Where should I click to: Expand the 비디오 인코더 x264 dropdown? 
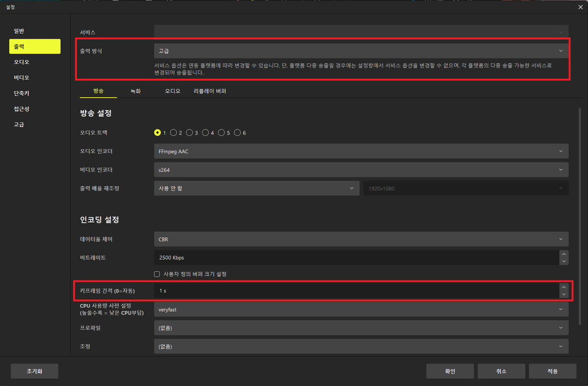click(361, 170)
